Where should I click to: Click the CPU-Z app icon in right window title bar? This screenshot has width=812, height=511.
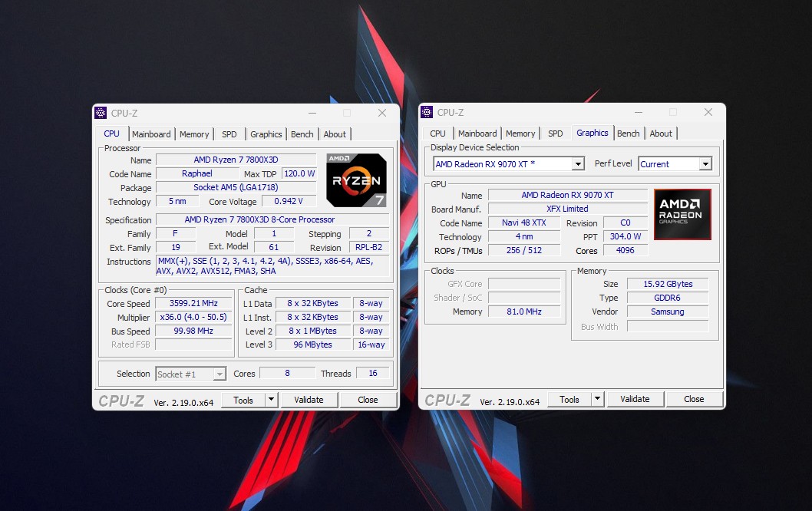point(427,112)
